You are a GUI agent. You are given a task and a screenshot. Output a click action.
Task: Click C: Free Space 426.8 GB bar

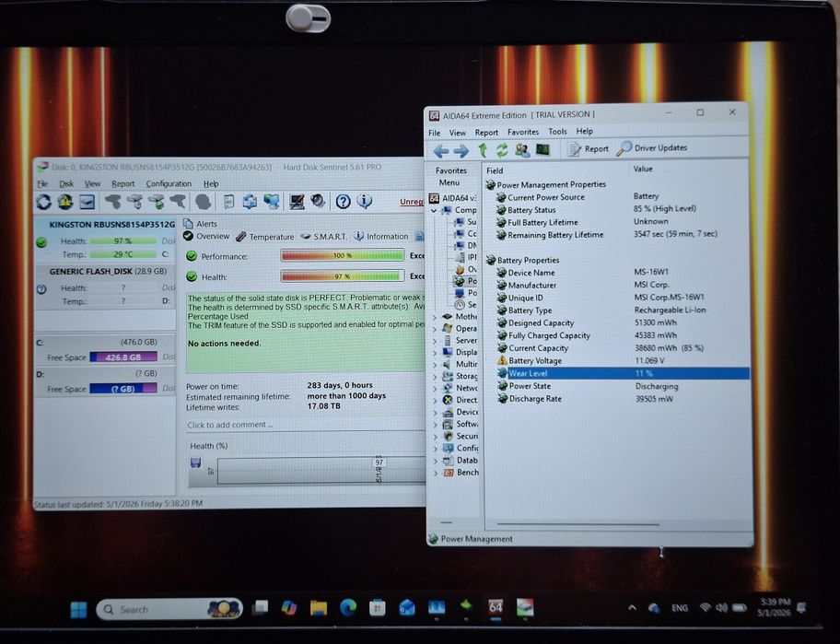tap(123, 357)
